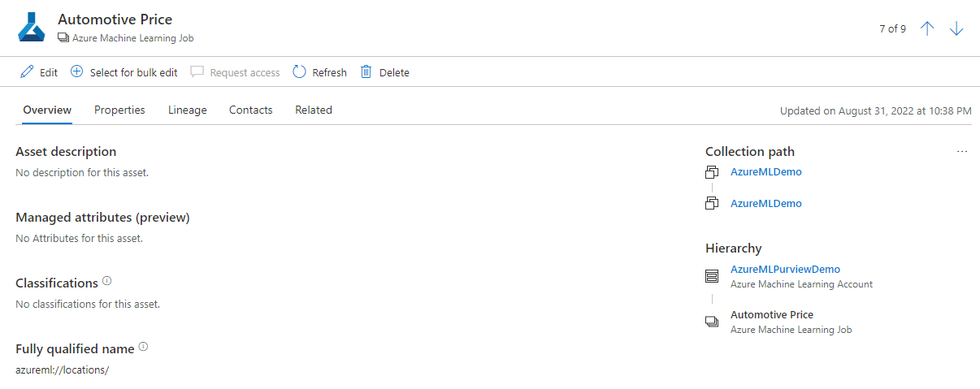
Task: Choose Select for bulk edit label
Action: pos(133,72)
